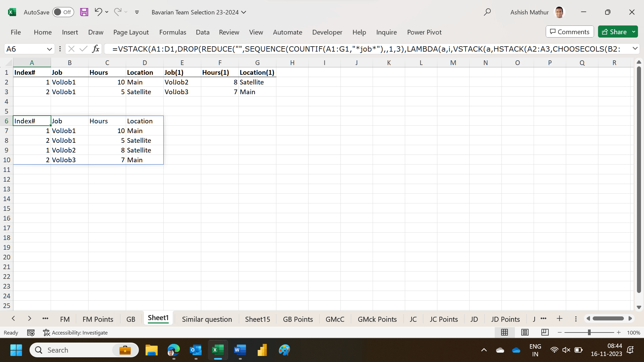
Task: Add a new worksheet with the plus icon
Action: pyautogui.click(x=559, y=319)
